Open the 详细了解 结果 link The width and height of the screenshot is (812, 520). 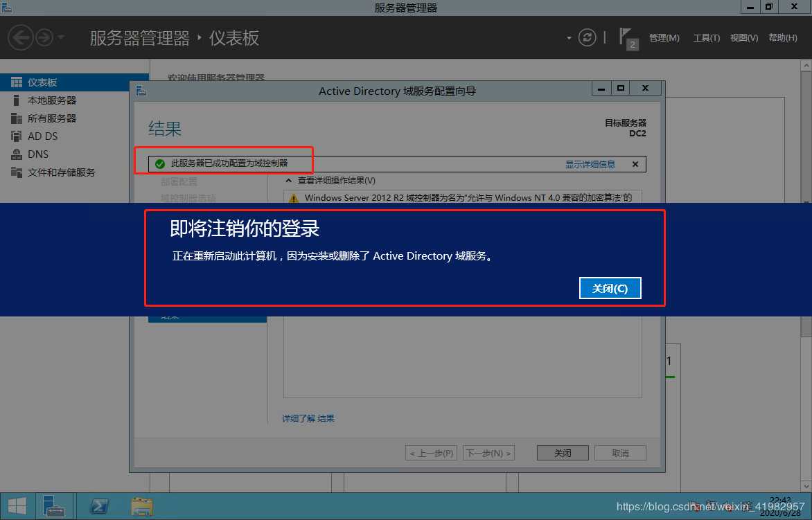point(308,418)
